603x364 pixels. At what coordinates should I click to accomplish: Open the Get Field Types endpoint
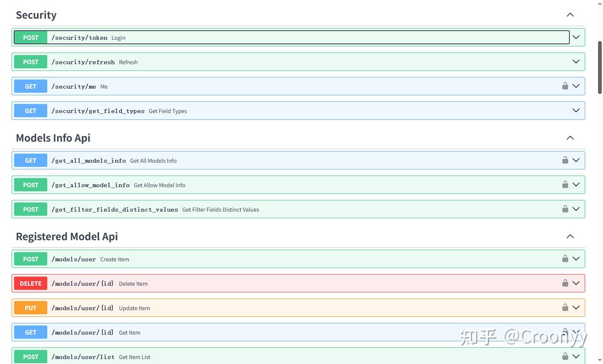(x=576, y=110)
